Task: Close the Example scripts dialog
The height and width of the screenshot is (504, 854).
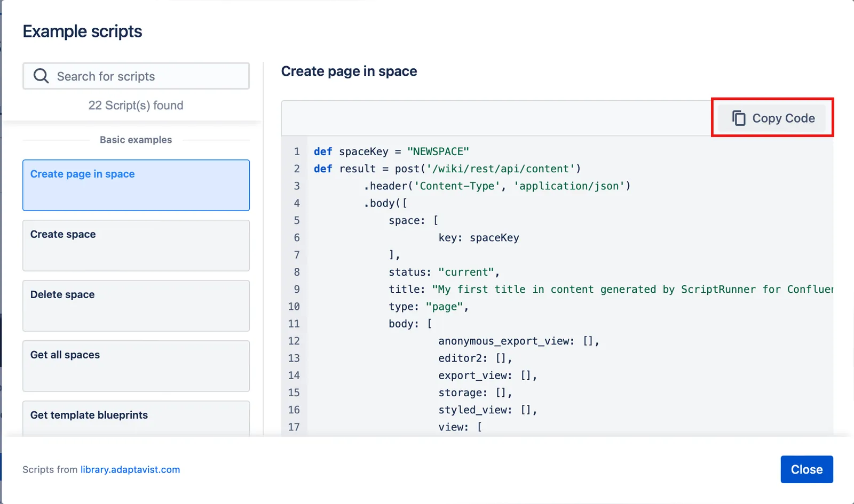Action: pyautogui.click(x=806, y=469)
